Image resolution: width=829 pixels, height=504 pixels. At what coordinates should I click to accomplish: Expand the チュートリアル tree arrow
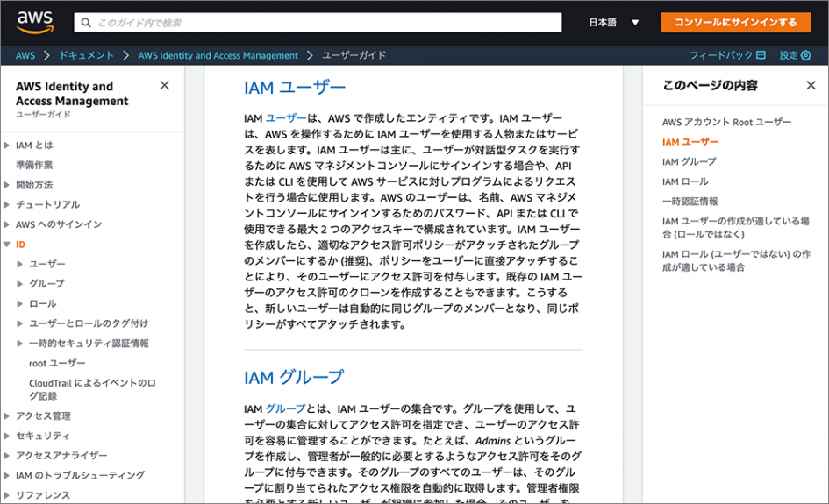click(x=7, y=204)
